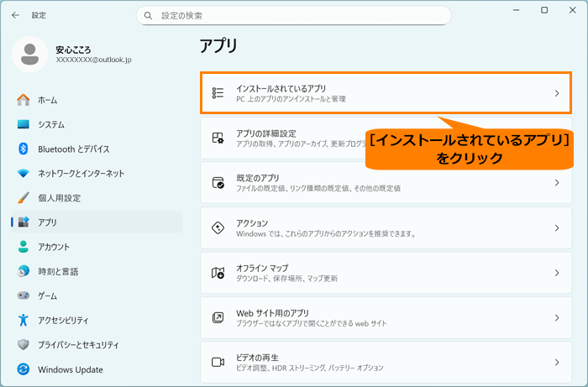Image resolution: width=588 pixels, height=387 pixels.
Task: Click the XXXXXXXX@outlook.jp email text
Action: [x=94, y=60]
